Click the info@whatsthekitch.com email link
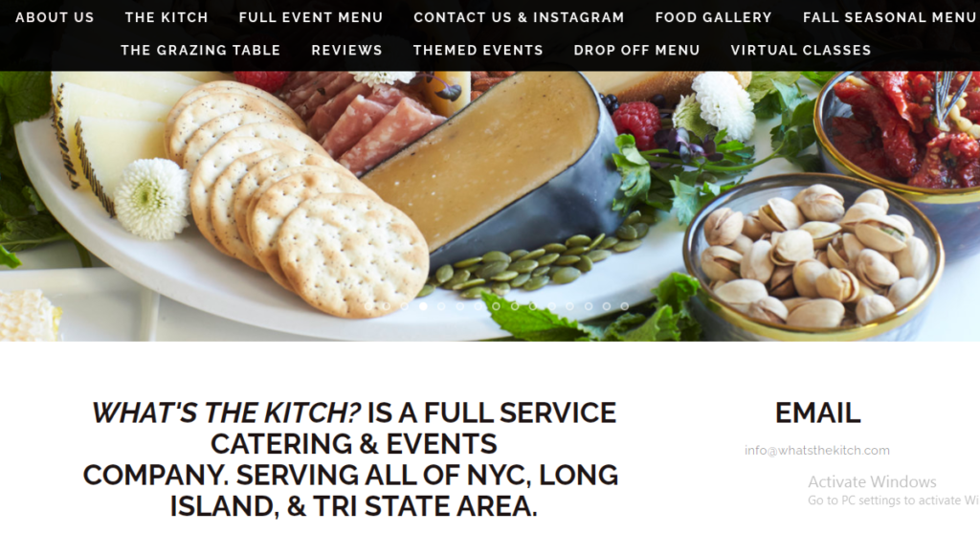This screenshot has width=980, height=534. coord(817,450)
